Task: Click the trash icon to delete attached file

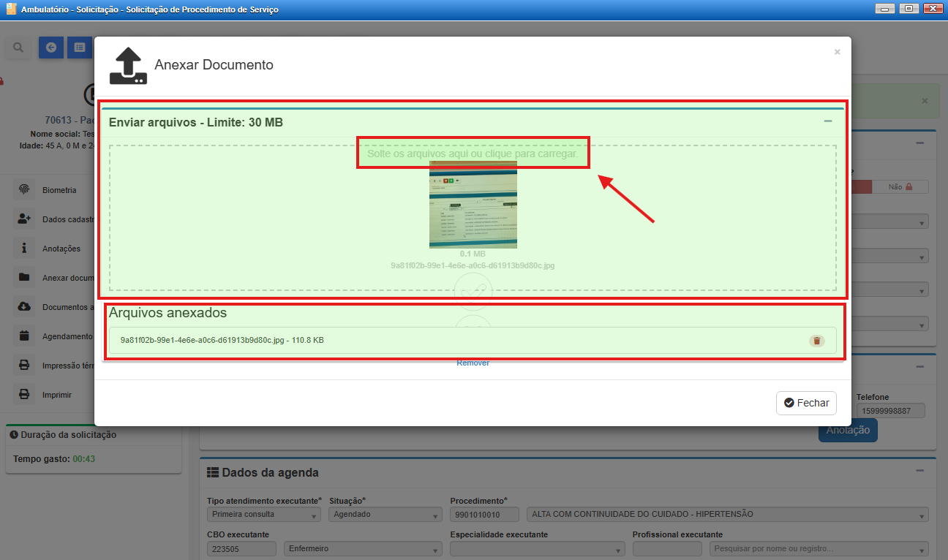Action: click(816, 341)
